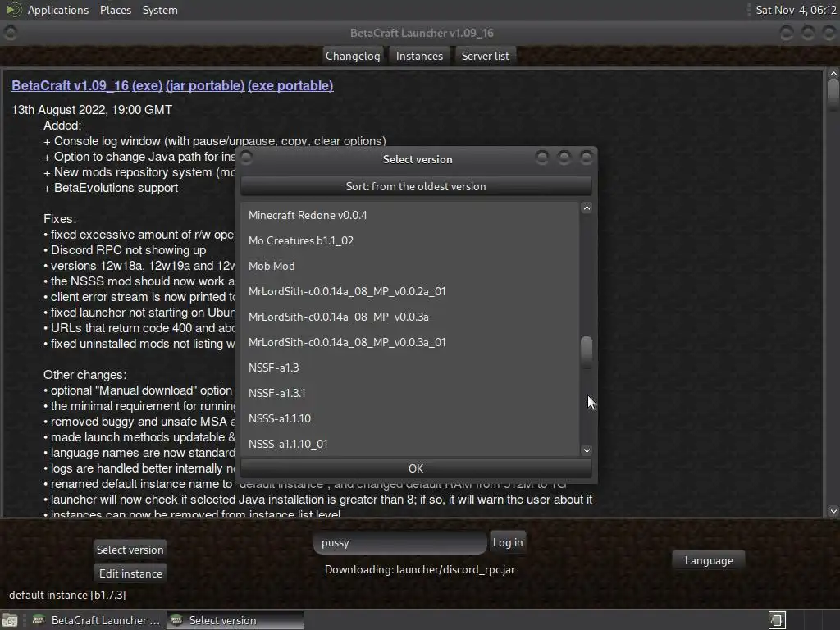Select MrLordSith-c0.0.14a_08_MP_v0.0.3a_01 entry
840x630 pixels.
(410, 342)
